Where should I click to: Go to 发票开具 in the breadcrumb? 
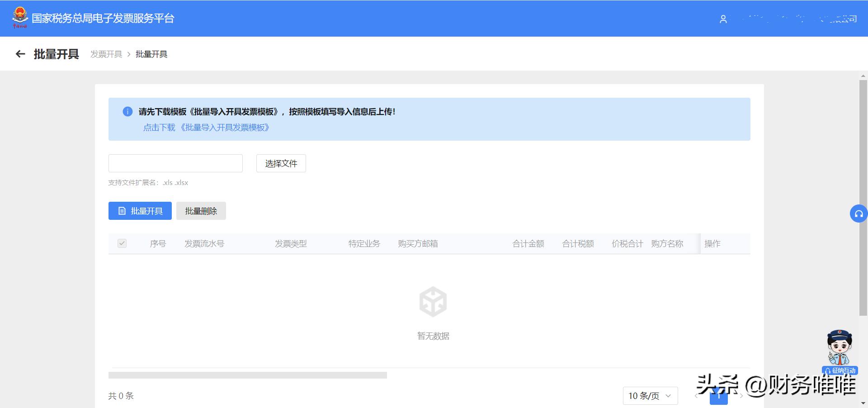(106, 54)
